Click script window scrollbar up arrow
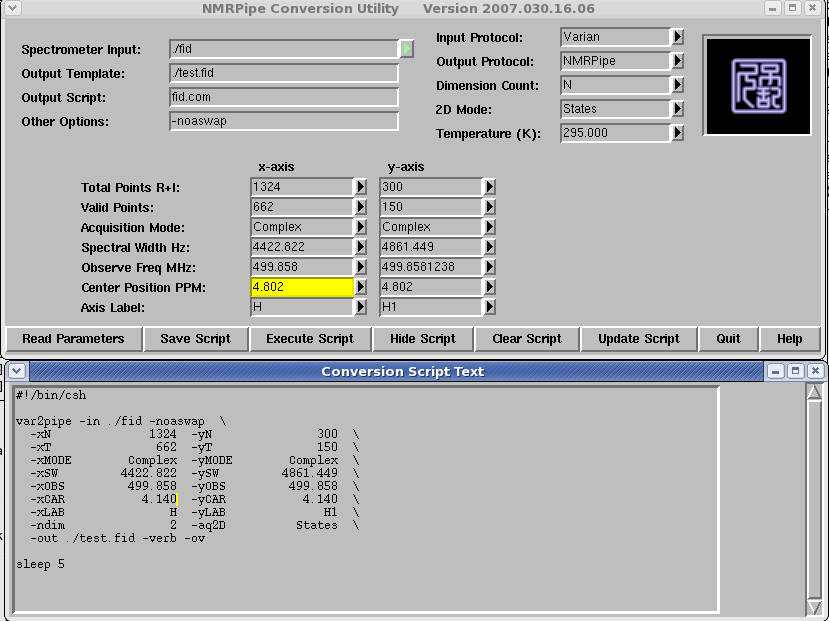Viewport: 829px width, 621px height. click(814, 392)
